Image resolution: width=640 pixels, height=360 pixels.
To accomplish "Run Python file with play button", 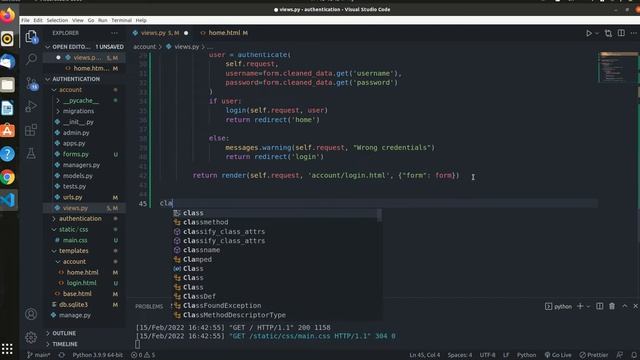I will pos(589,33).
